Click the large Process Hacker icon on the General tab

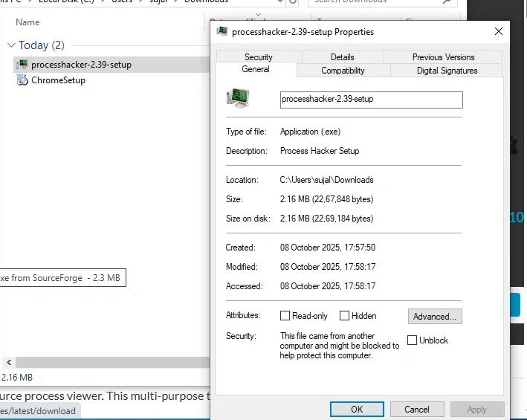coord(238,98)
